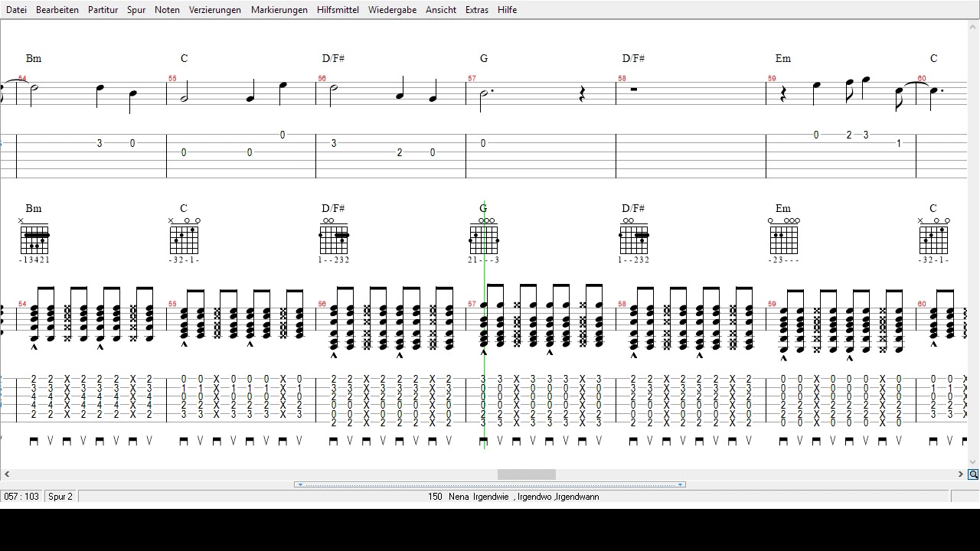Click measure number 58 on the rhythm guitar staff
Image resolution: width=980 pixels, height=551 pixels.
point(622,304)
